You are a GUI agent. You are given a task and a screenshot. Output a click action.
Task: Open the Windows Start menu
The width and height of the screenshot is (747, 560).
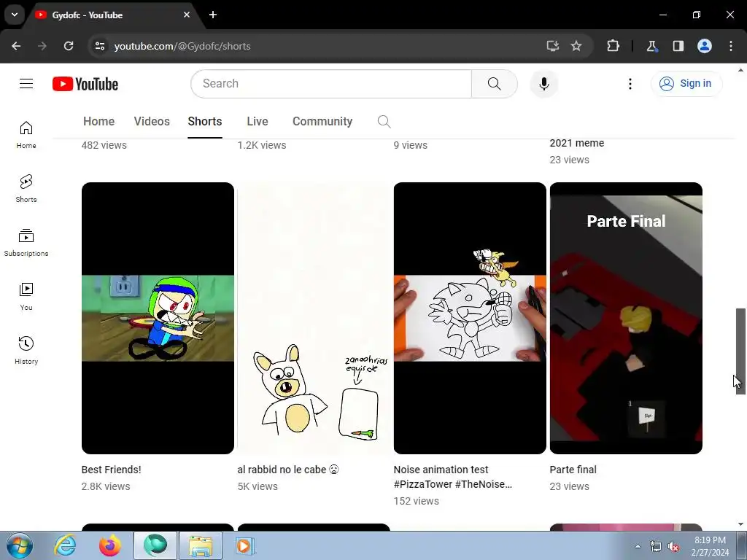20,545
